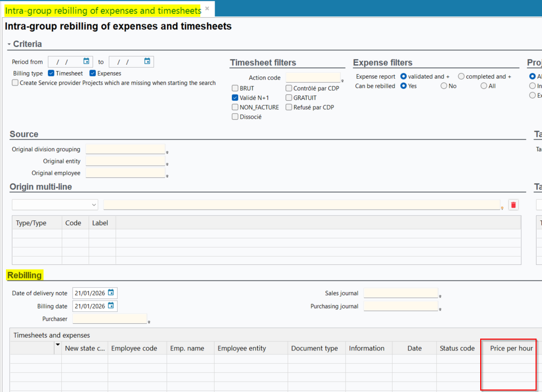Open Date of delivery note calendar
The width and height of the screenshot is (542, 392).
coord(111,293)
